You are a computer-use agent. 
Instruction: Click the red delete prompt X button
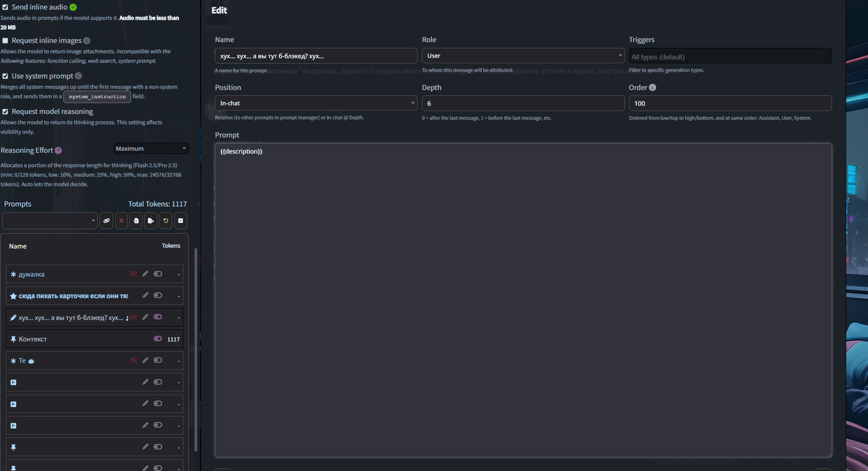pos(121,221)
